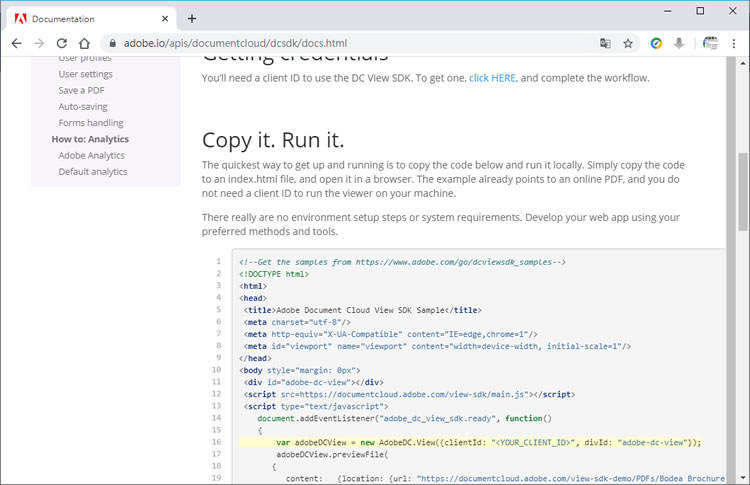Open the profile avatar icon
750x485 pixels.
tap(710, 44)
